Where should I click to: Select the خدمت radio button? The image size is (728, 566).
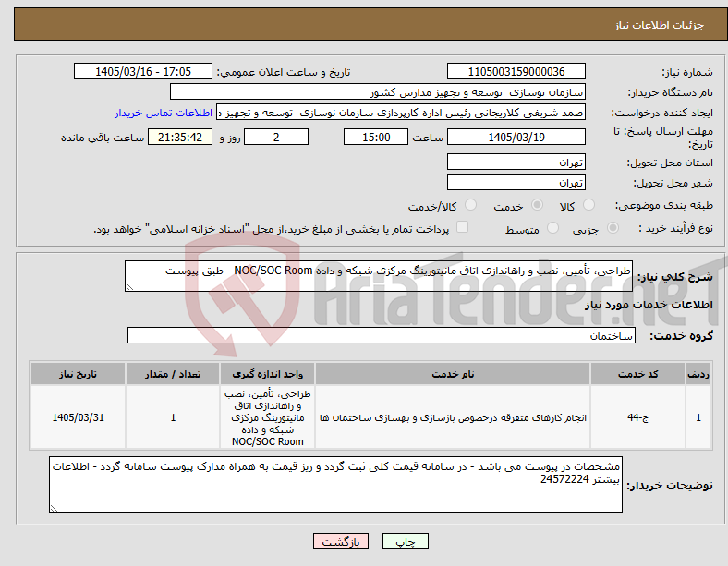coord(537,205)
